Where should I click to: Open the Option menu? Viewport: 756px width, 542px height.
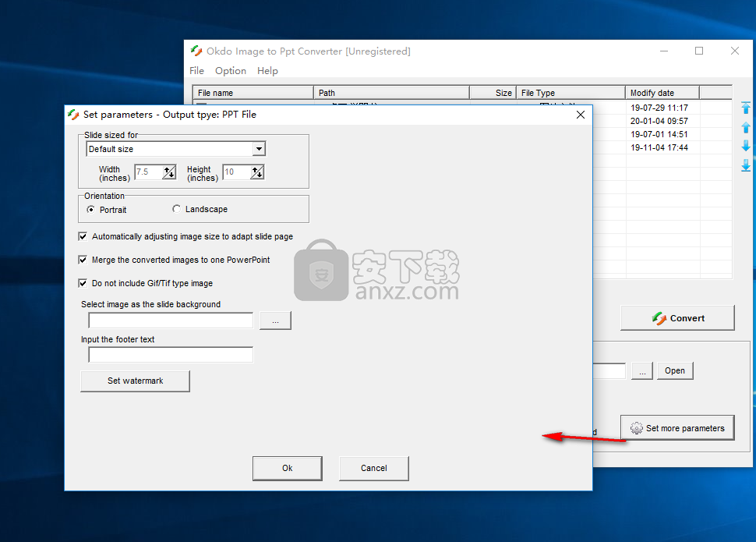(x=231, y=71)
